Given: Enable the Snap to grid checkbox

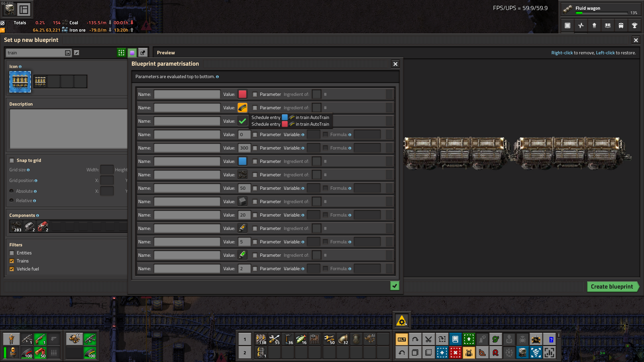Looking at the screenshot, I should pos(12,161).
